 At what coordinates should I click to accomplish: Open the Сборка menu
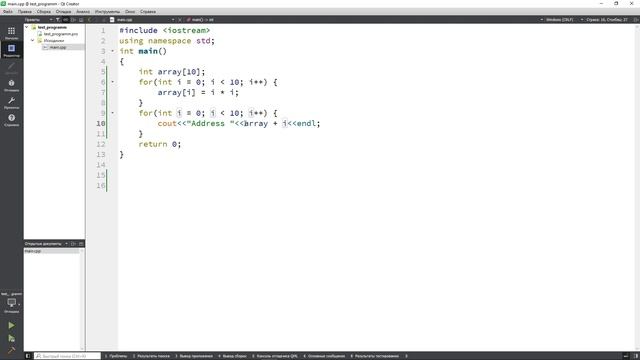click(x=44, y=11)
